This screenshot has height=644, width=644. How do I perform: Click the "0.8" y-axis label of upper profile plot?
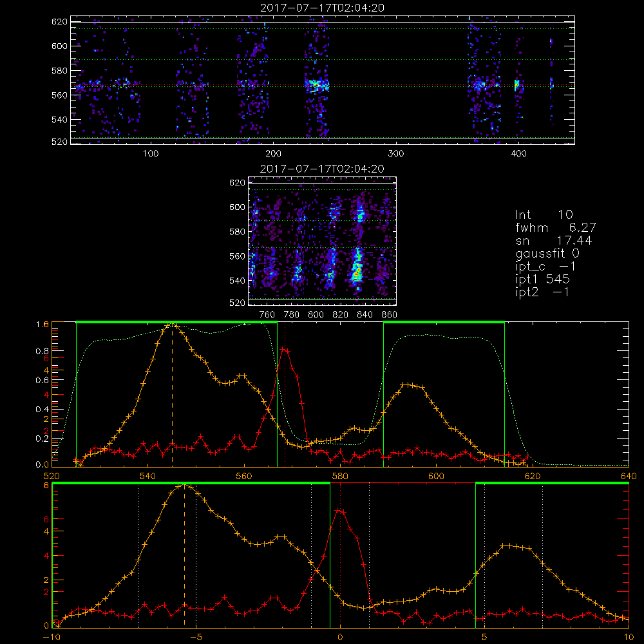(x=43, y=351)
